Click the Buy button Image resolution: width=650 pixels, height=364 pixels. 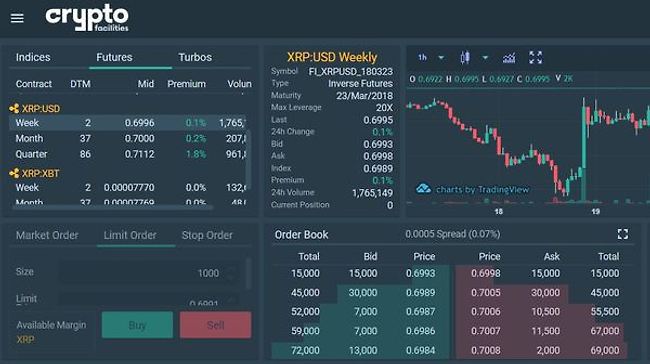(137, 325)
